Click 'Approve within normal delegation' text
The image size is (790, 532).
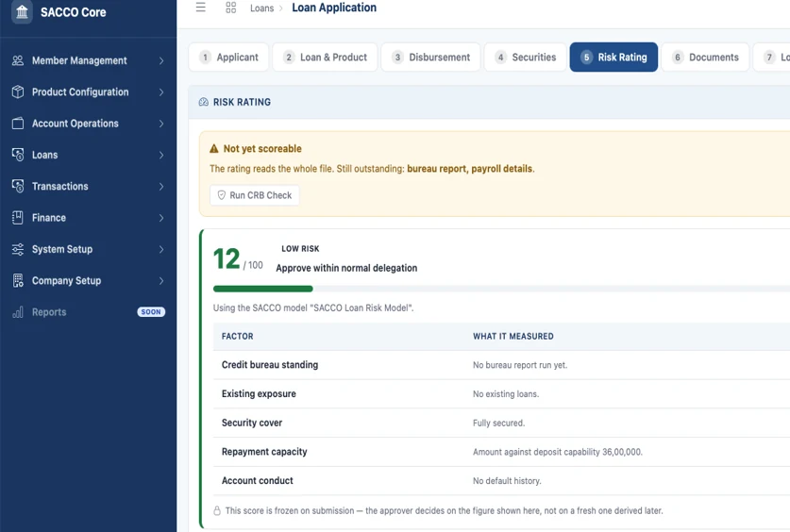346,268
